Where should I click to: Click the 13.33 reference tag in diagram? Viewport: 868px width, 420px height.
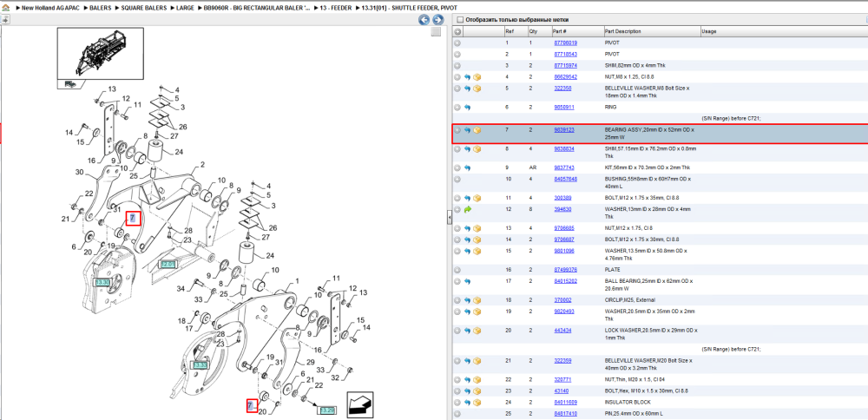coord(200,366)
